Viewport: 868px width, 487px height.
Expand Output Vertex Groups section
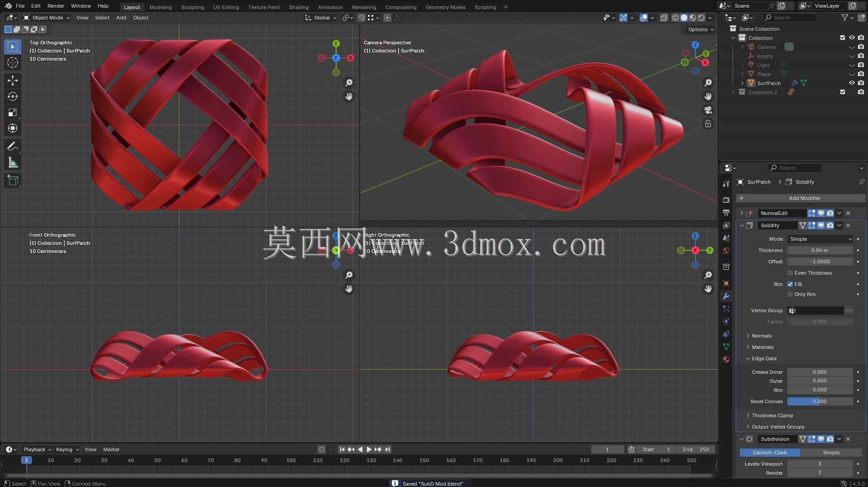coord(778,427)
